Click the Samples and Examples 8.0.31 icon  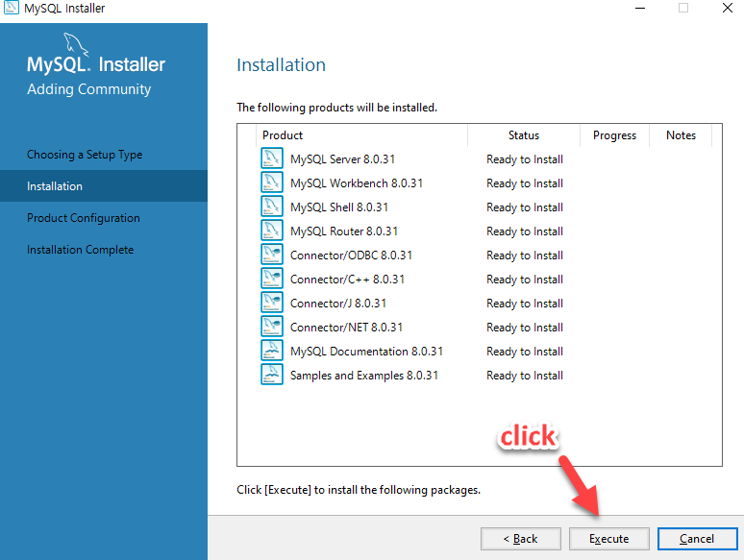click(272, 375)
